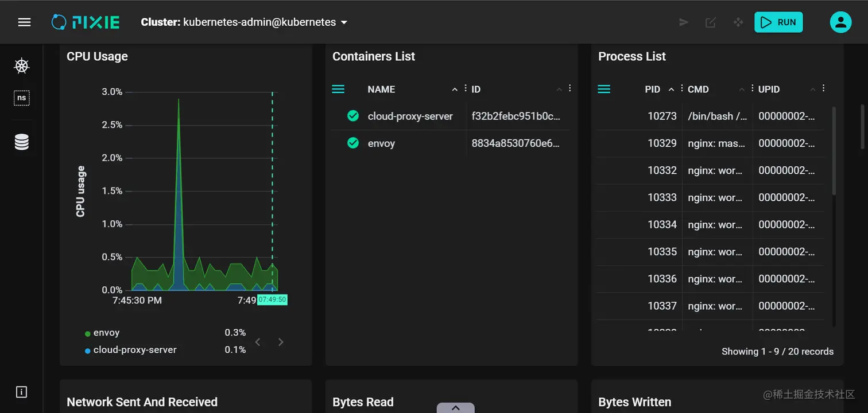Toggle cloud-proxy-server series in CPU legend

click(130, 350)
